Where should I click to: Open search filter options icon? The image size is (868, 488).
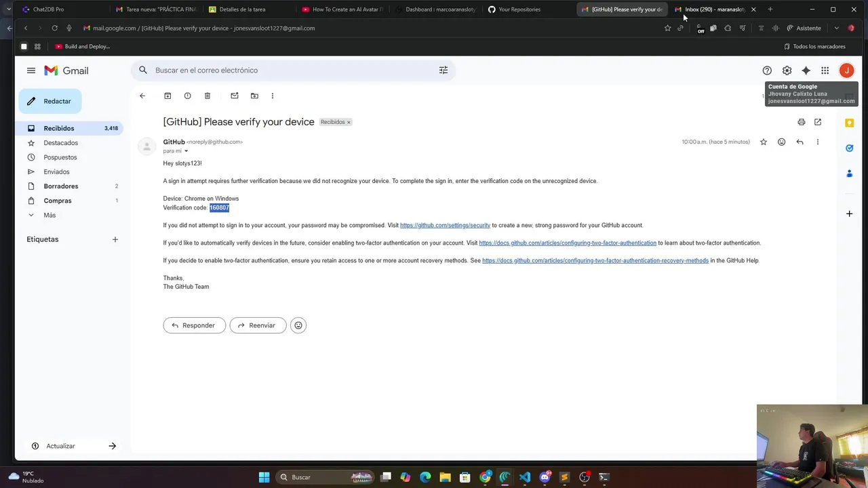click(x=443, y=70)
